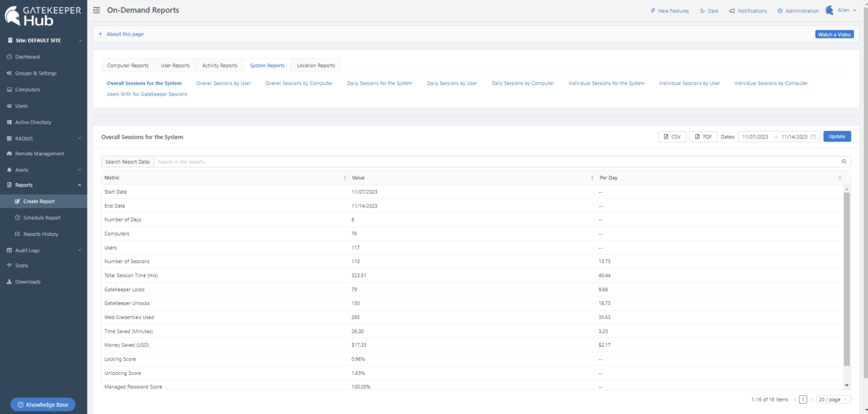Image resolution: width=868 pixels, height=414 pixels.
Task: Open Dashboard from the sidebar
Action: pyautogui.click(x=27, y=57)
